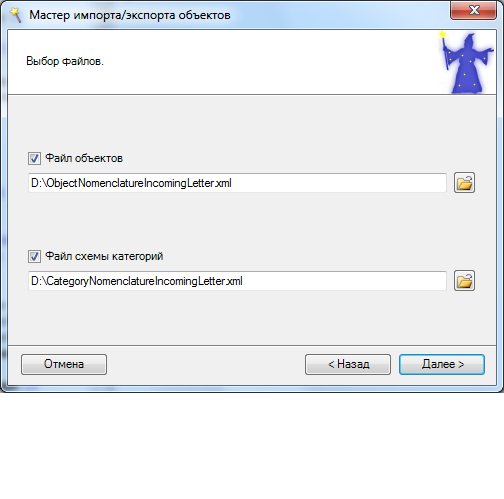Click empty space inside objects file path field

[337, 183]
